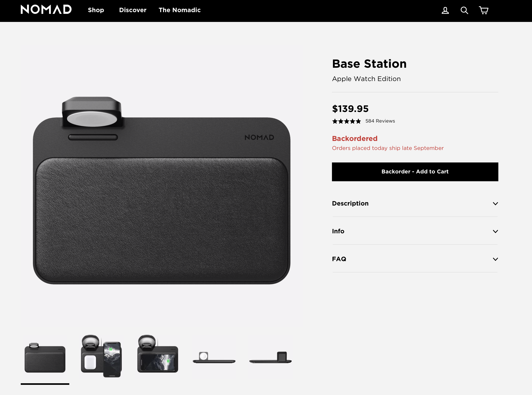Screen dimensions: 532x395
Task: Open the Shop menu
Action: pyautogui.click(x=96, y=10)
